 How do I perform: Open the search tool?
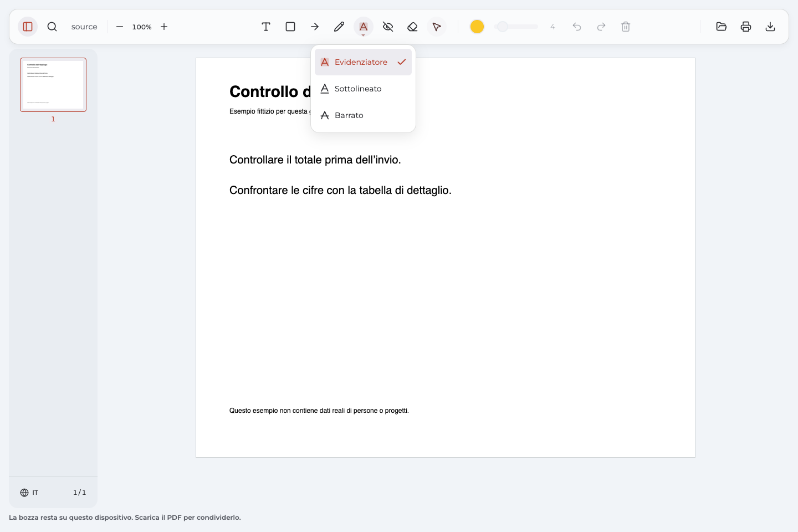click(x=52, y=27)
